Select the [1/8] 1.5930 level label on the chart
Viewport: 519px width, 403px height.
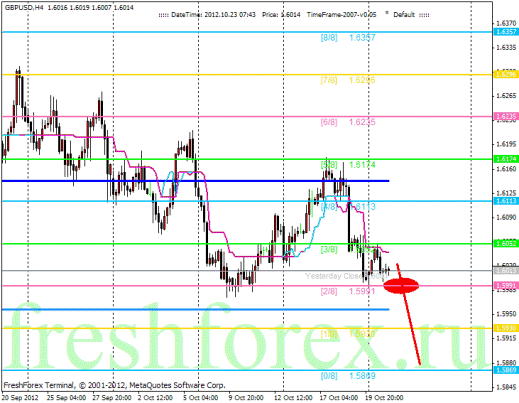tap(348, 334)
